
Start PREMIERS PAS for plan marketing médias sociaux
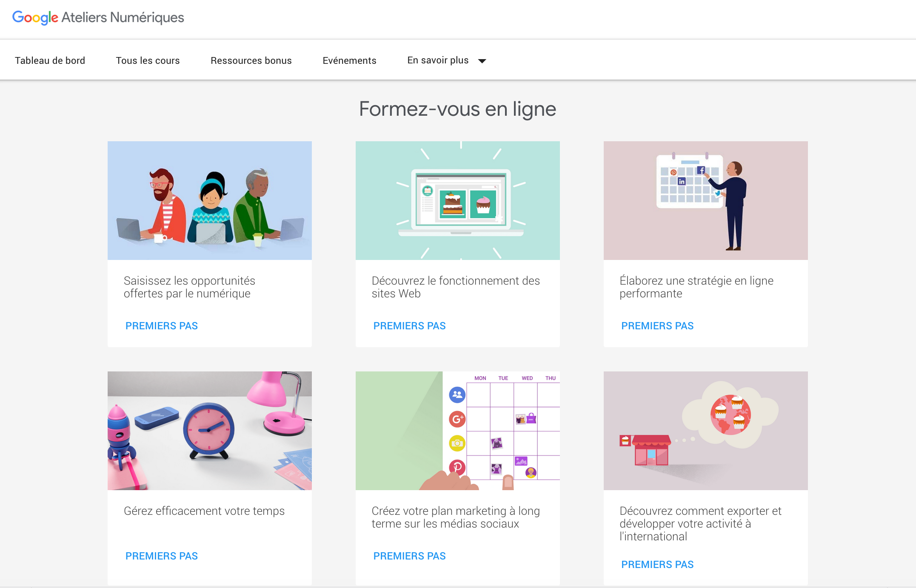410,556
